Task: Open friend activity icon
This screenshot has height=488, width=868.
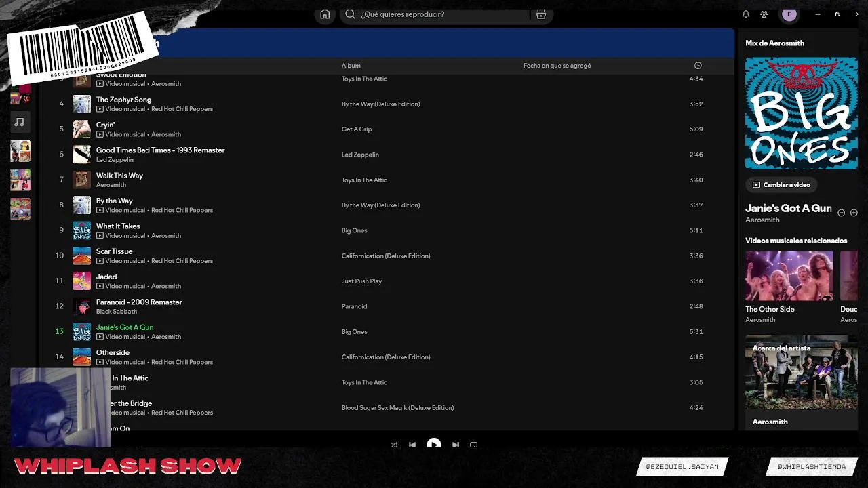Action: click(764, 14)
